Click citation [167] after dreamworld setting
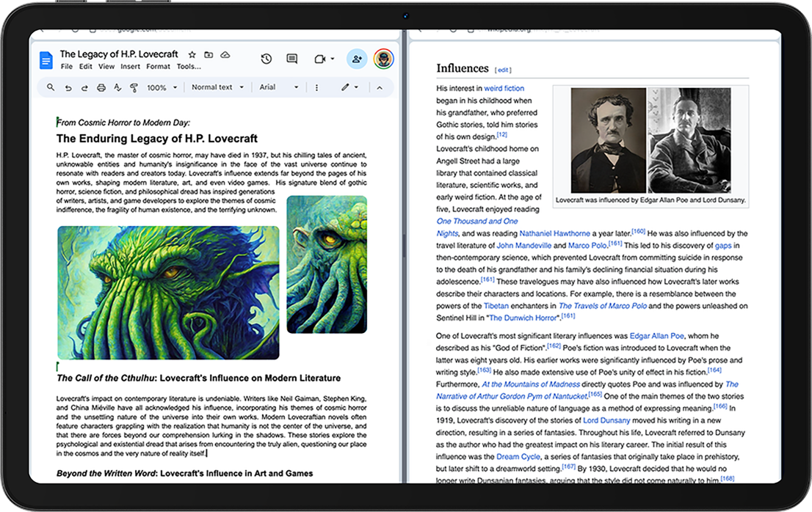The image size is (812, 512). (x=568, y=467)
